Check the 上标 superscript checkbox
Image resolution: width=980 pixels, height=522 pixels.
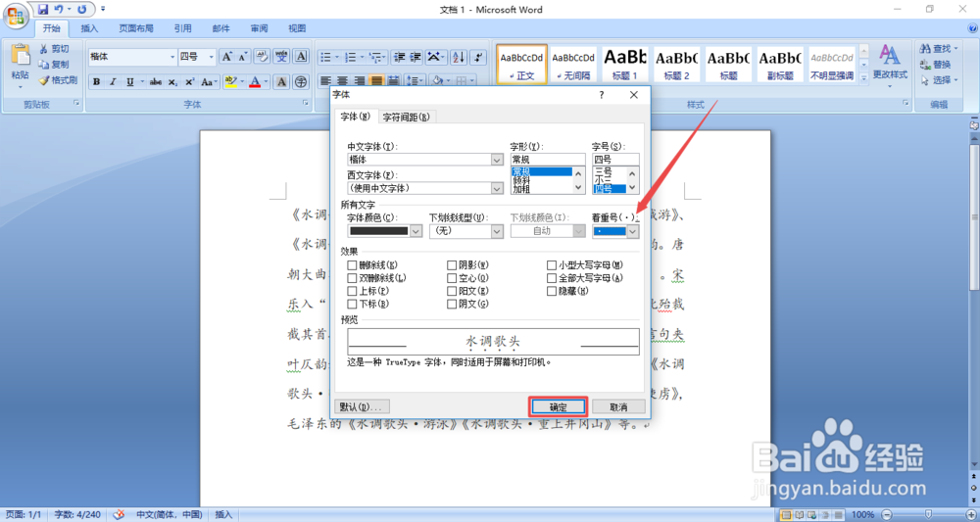pos(352,291)
